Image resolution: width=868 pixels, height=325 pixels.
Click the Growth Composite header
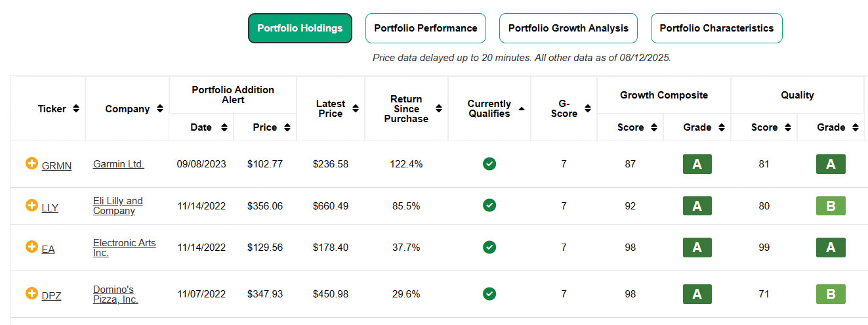click(664, 95)
